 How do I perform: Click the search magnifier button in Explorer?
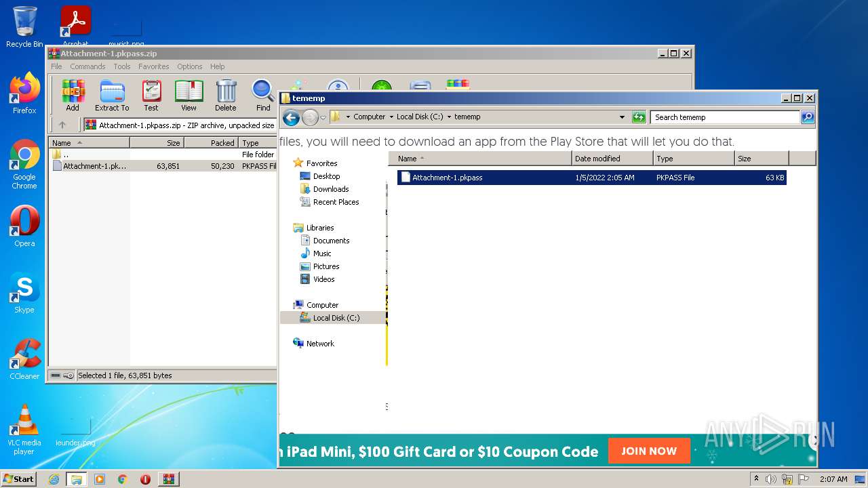[x=808, y=117]
